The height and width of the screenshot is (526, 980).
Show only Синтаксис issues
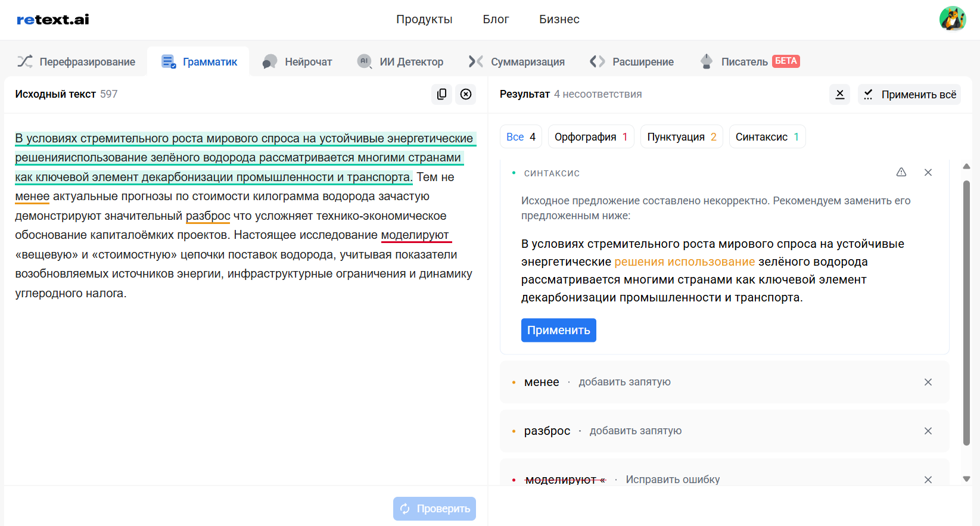click(767, 137)
